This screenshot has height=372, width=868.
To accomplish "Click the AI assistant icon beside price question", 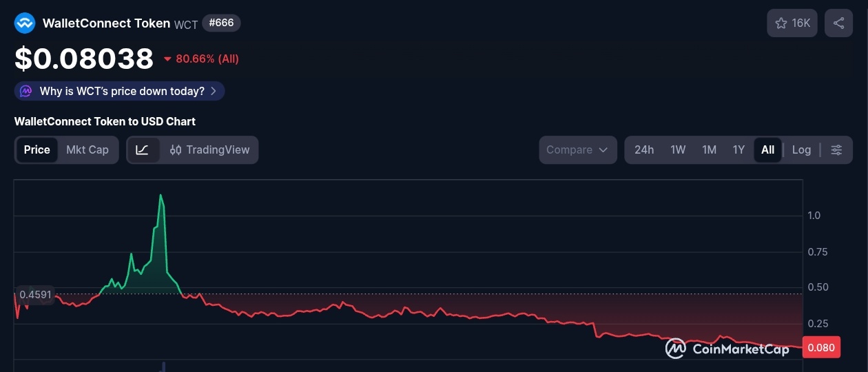I will pos(26,91).
